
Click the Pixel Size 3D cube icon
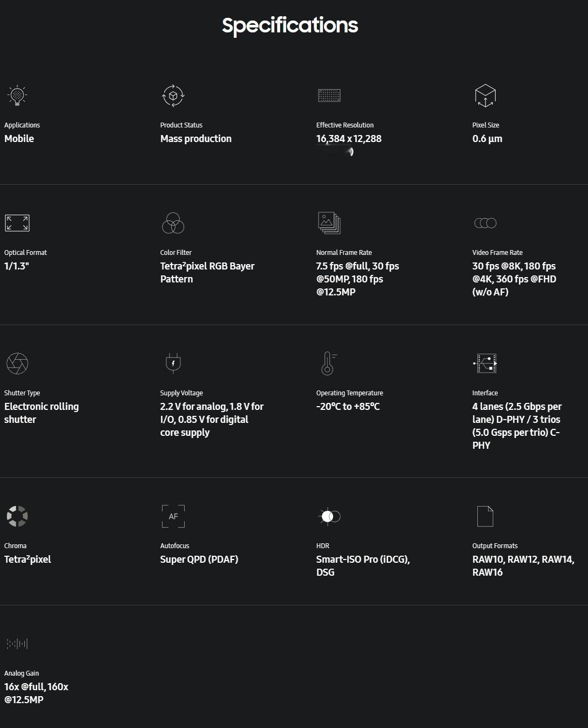tap(485, 96)
